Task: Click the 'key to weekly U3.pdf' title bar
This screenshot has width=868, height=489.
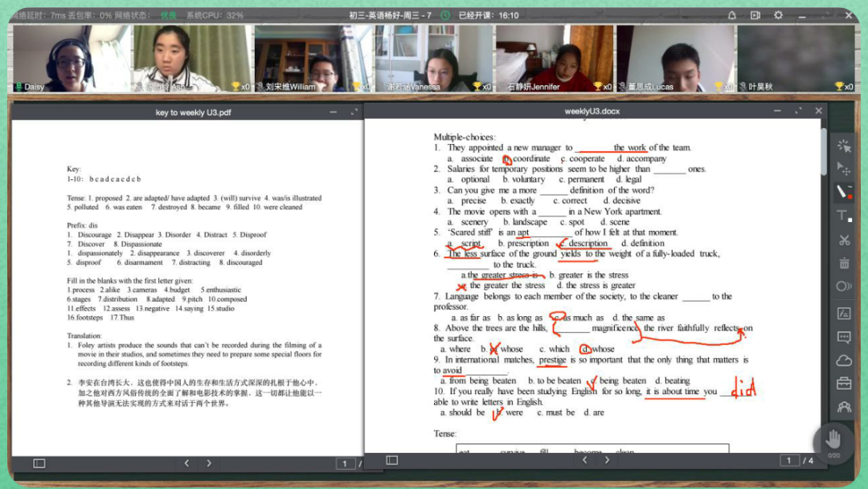Action: 193,113
